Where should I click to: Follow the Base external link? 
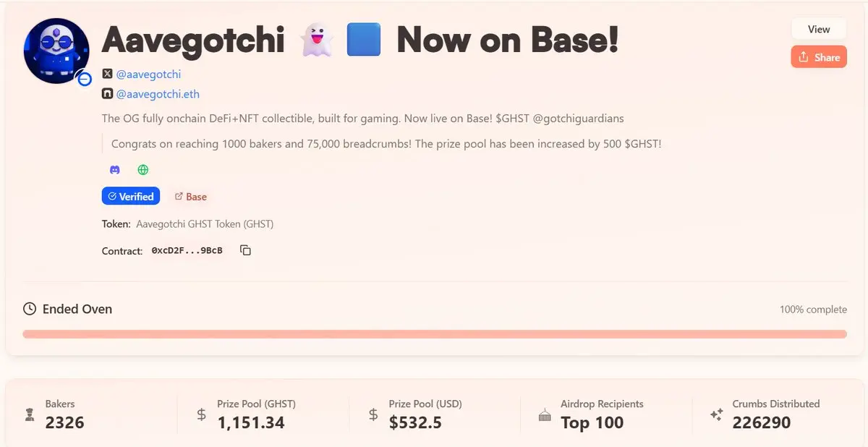(x=191, y=197)
